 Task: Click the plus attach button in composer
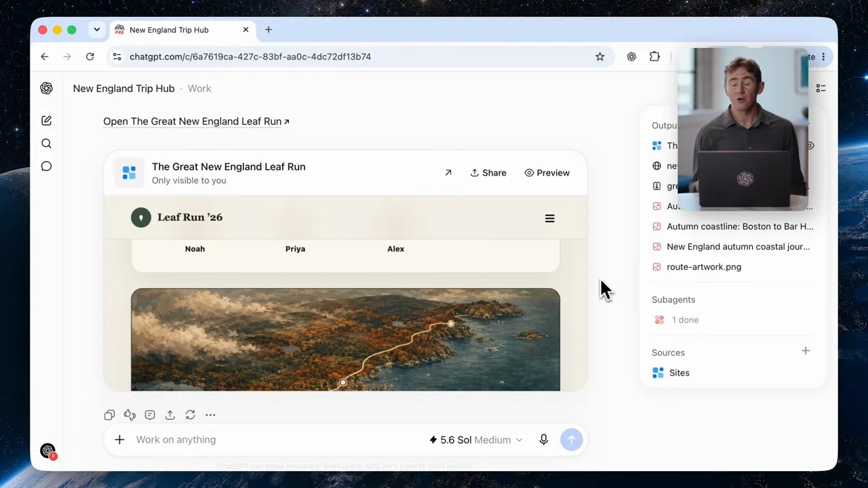(x=119, y=440)
